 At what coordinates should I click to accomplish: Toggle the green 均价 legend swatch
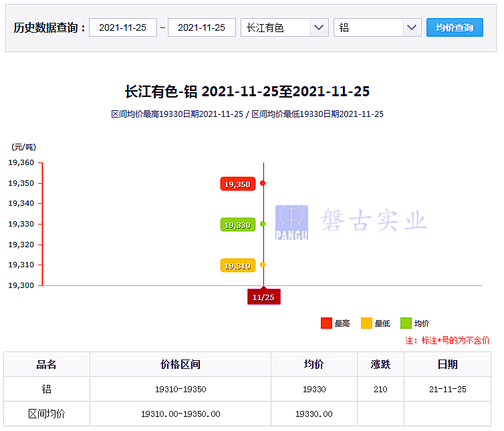tap(406, 323)
